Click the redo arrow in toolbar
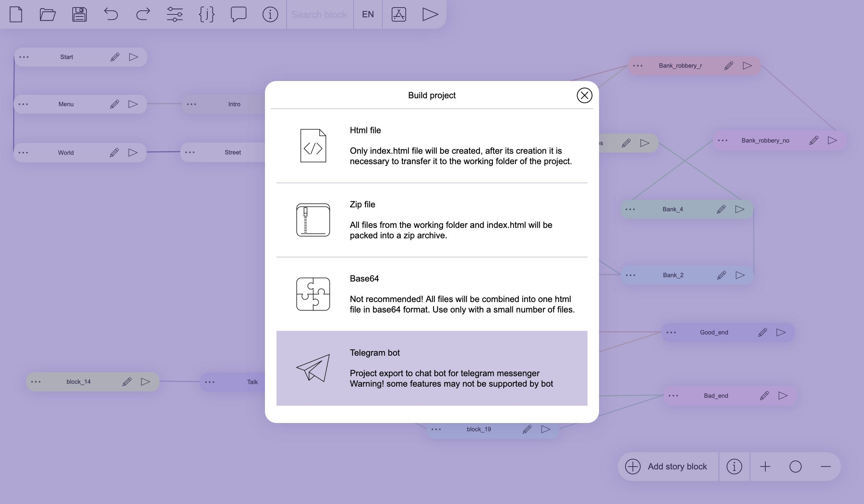The image size is (864, 504). pyautogui.click(x=143, y=14)
